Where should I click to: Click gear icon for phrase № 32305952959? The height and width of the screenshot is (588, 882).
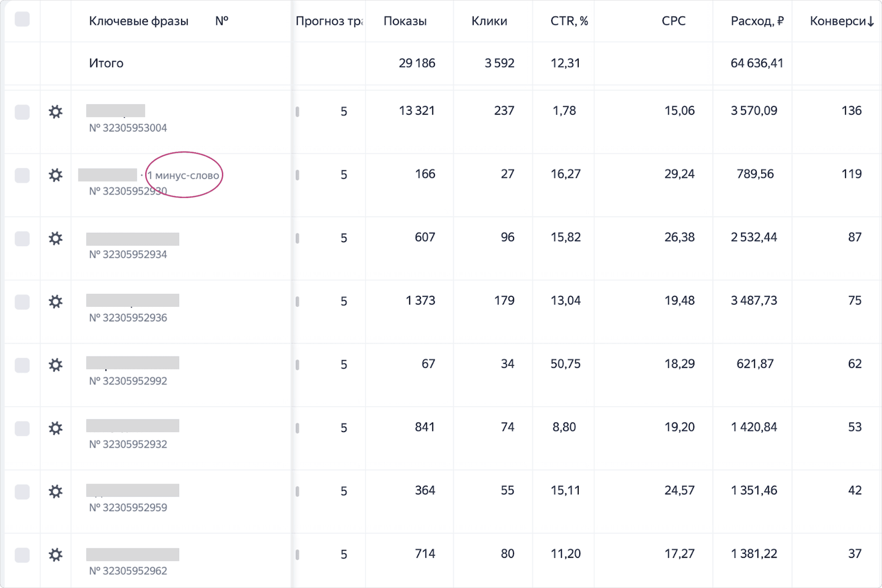pyautogui.click(x=56, y=492)
